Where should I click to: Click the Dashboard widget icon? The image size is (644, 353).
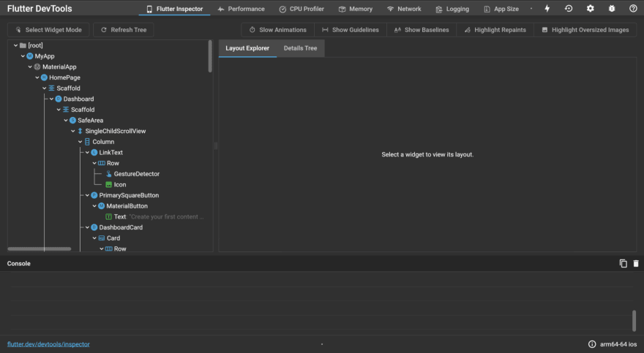point(59,99)
